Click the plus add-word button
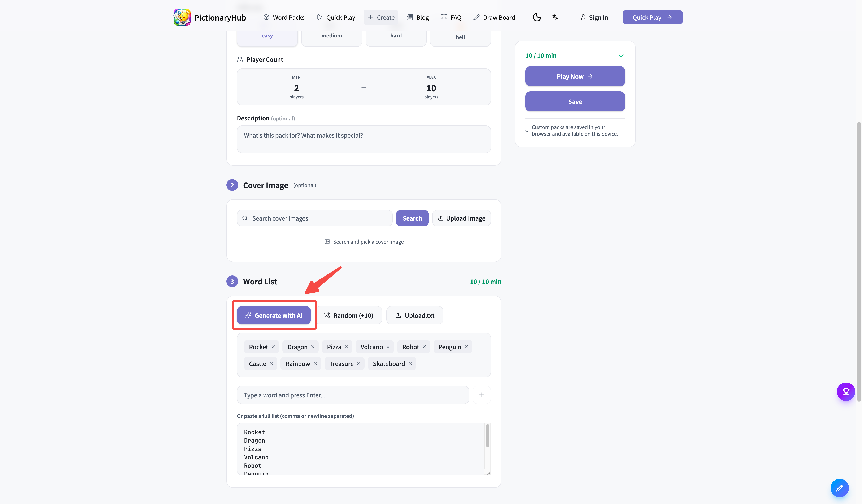 point(481,395)
